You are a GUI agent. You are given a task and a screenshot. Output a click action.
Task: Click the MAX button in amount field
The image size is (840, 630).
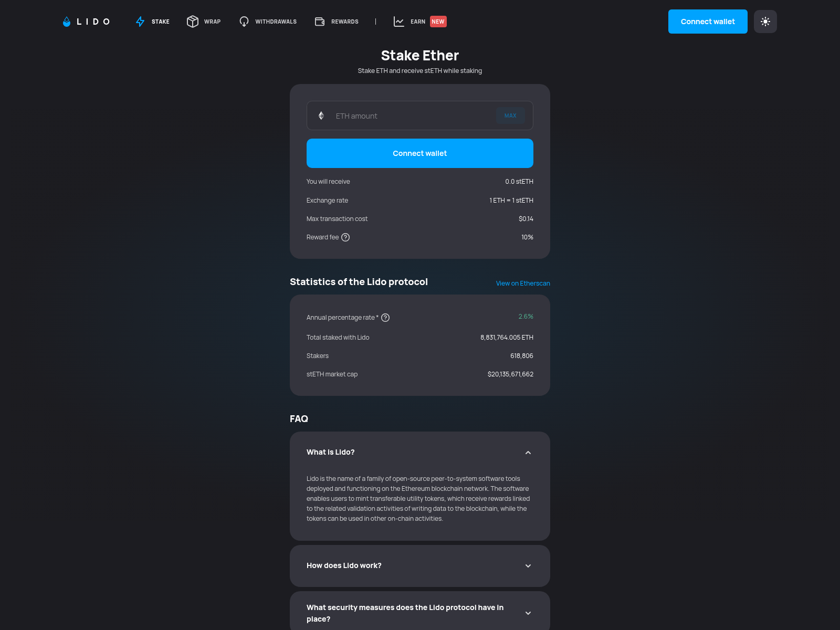pyautogui.click(x=510, y=115)
